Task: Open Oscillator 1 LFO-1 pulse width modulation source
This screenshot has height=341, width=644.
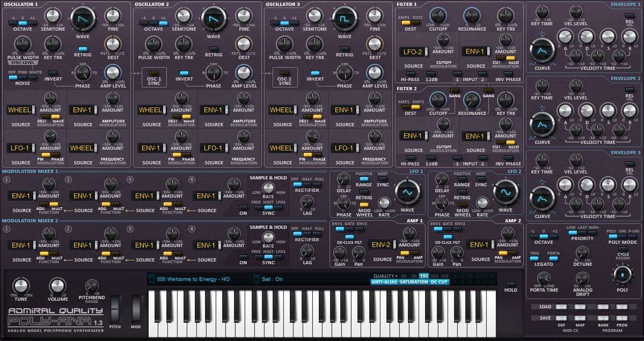Action: click(x=22, y=148)
